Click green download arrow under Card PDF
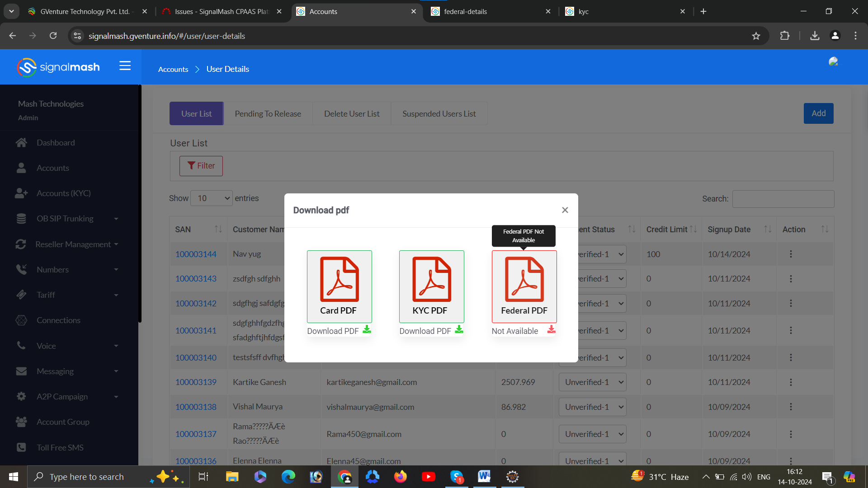The image size is (868, 488). tap(367, 330)
